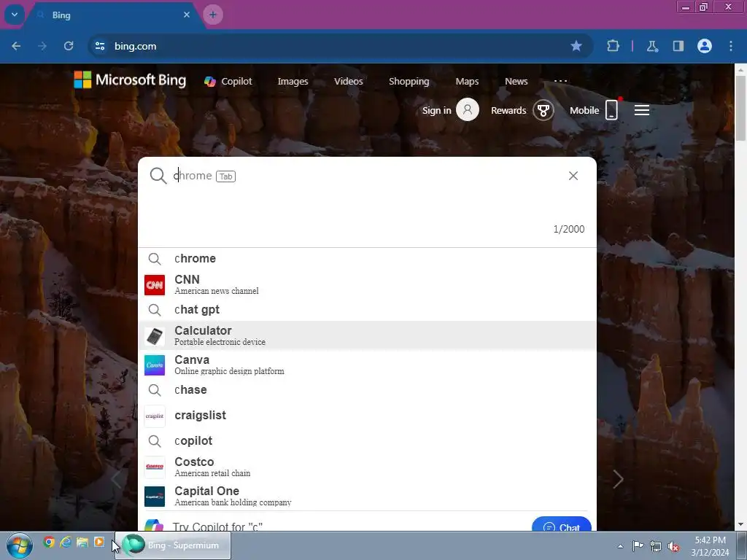
Task: Click inside the Bing search text field
Action: click(x=367, y=176)
